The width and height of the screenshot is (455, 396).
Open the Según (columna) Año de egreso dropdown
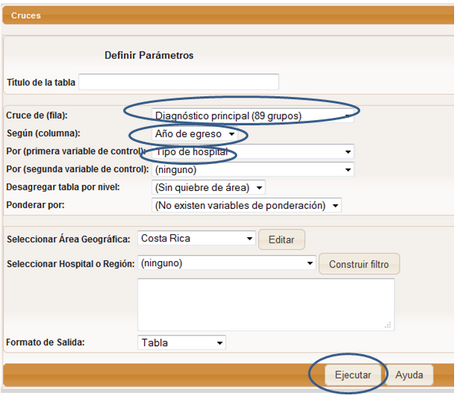coord(194,134)
